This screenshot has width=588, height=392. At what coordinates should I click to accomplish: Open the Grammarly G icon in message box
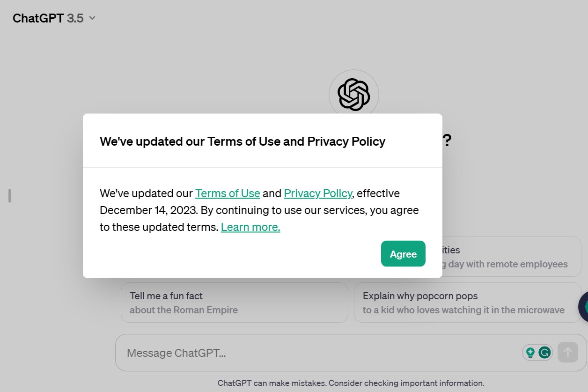coord(544,352)
